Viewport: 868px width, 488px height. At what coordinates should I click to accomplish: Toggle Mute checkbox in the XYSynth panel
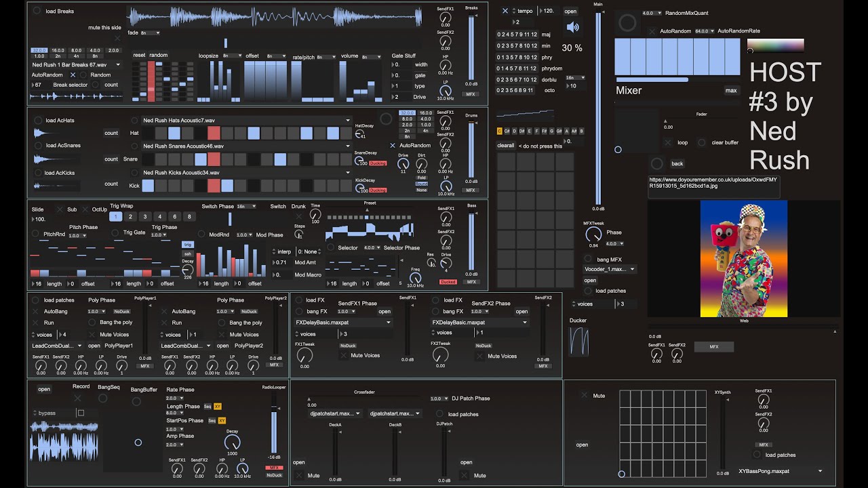pos(585,395)
